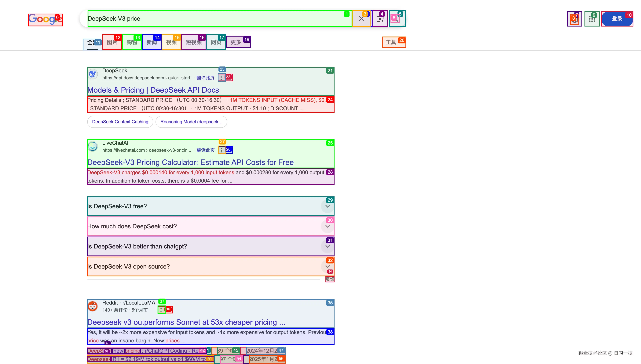Viewport: 641px width, 364px height.
Task: Open three-dot menu for DeepSeek API Docs result
Action: [221, 78]
